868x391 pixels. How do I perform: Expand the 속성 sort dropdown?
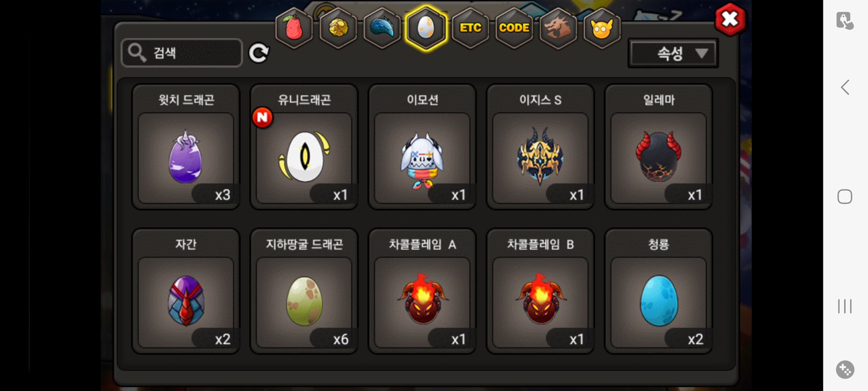click(x=673, y=53)
